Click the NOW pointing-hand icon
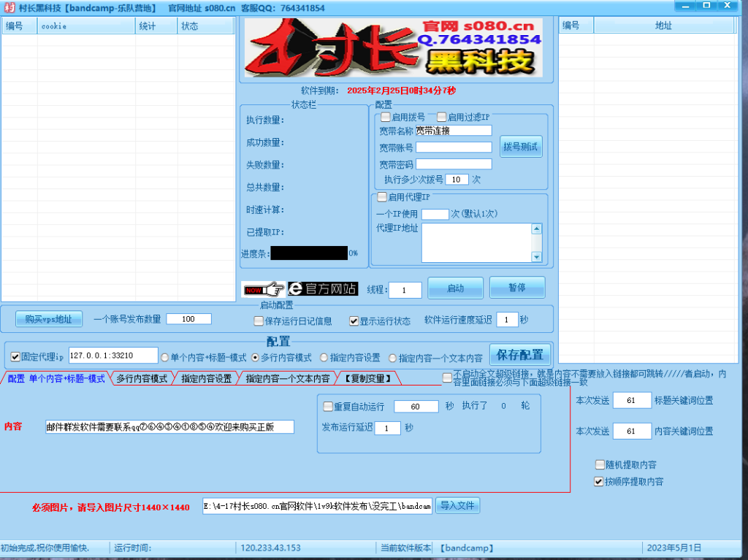 (263, 288)
